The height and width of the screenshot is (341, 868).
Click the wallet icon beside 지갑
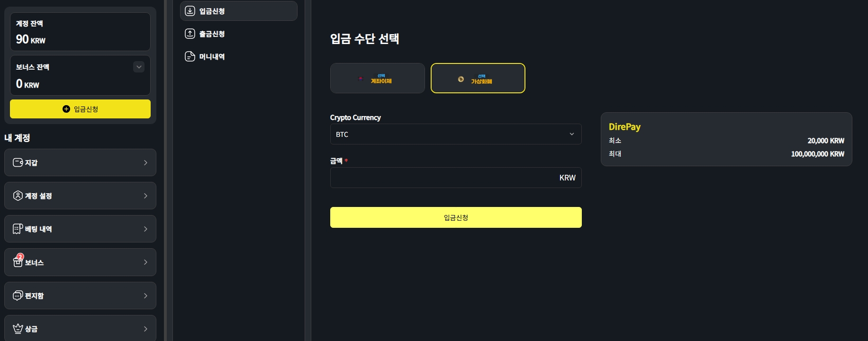[x=18, y=162]
